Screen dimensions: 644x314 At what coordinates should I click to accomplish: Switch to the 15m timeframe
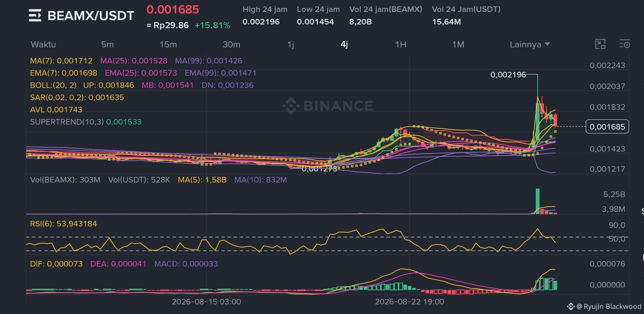click(168, 45)
